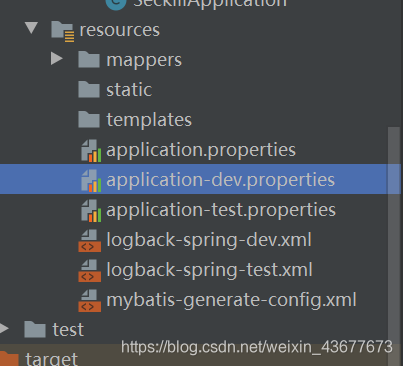
Task: Select the resources tree label
Action: click(120, 30)
